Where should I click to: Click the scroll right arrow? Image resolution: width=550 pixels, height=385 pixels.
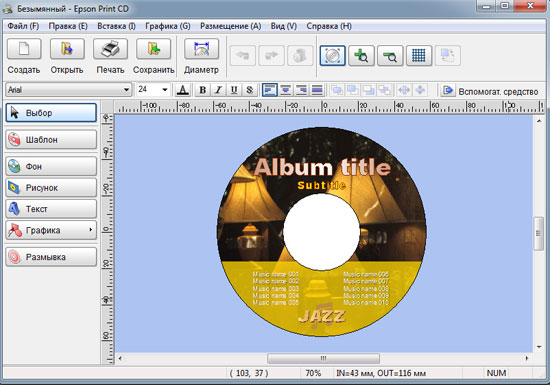tap(526, 358)
